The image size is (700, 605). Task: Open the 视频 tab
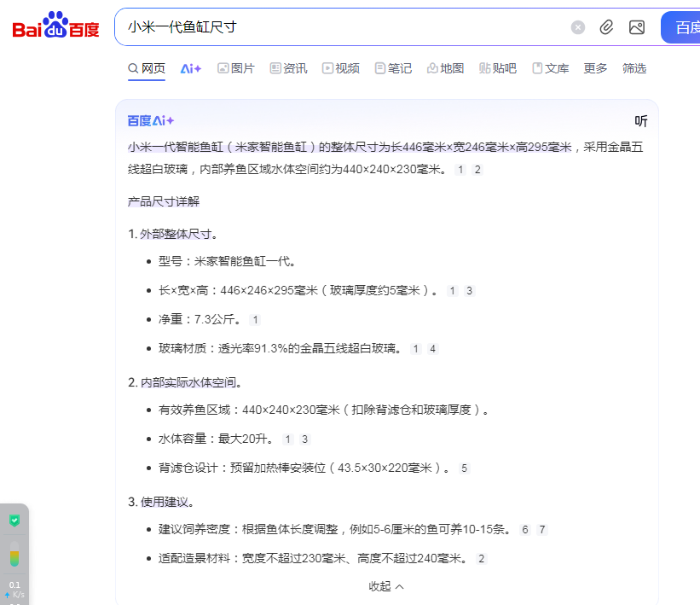(x=341, y=68)
